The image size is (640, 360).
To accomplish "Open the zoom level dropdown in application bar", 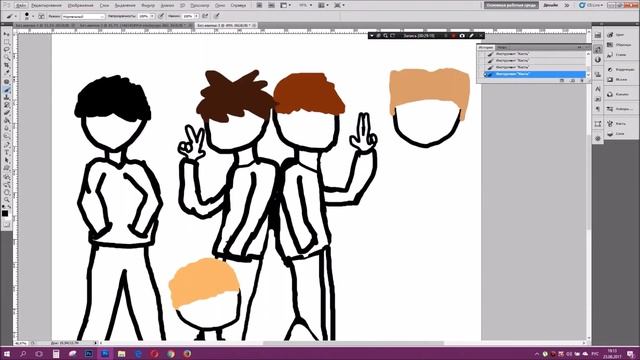I will point(305,5).
